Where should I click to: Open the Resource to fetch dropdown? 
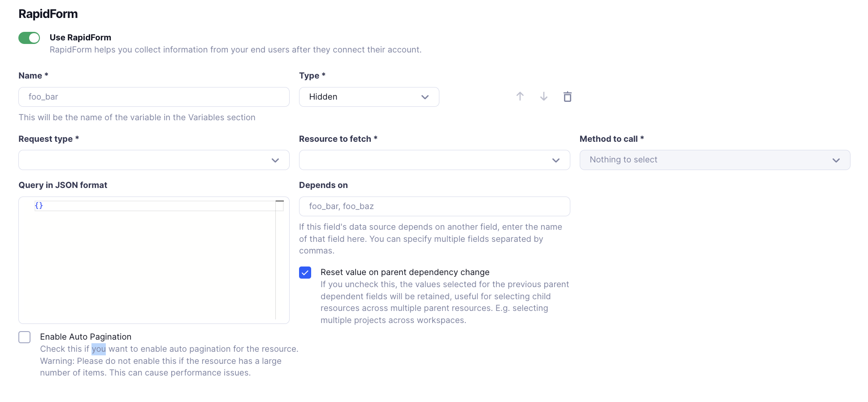pos(434,160)
